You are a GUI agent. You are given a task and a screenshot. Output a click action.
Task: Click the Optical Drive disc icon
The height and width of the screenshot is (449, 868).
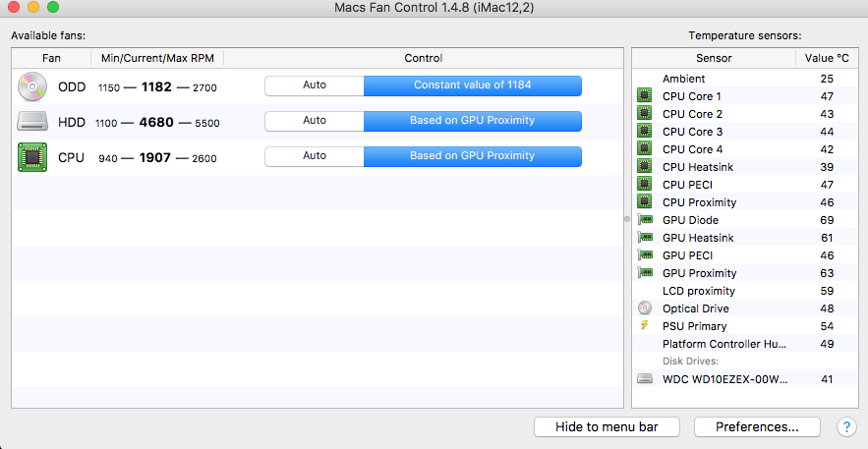pos(644,308)
